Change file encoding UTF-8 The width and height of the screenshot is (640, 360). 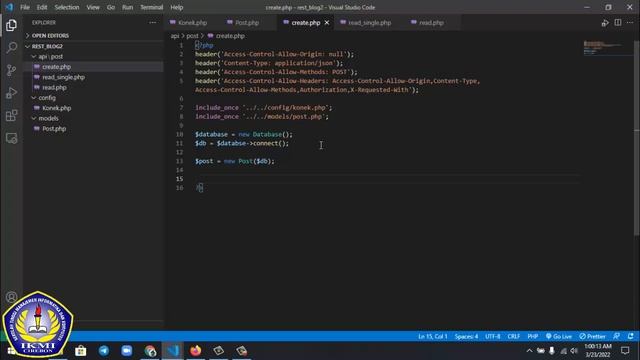(493, 336)
